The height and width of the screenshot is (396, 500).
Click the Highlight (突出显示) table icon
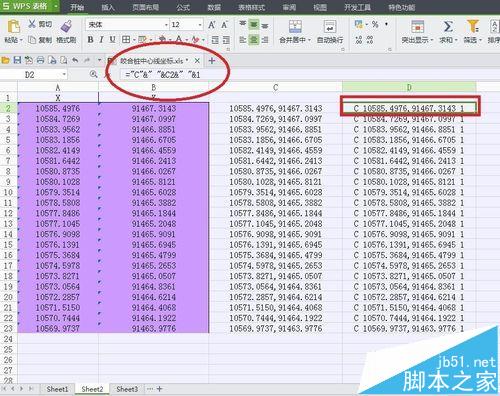[x=417, y=26]
